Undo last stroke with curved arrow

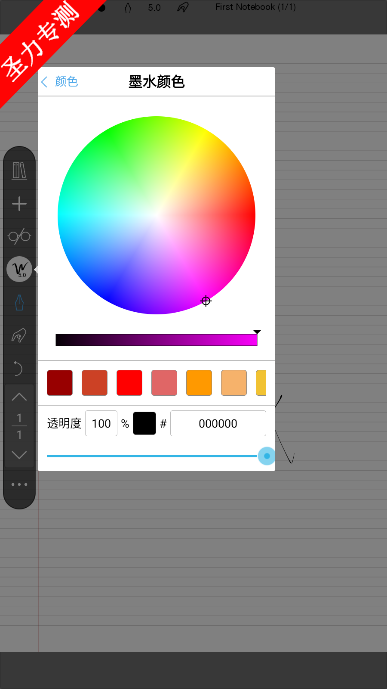(x=18, y=368)
